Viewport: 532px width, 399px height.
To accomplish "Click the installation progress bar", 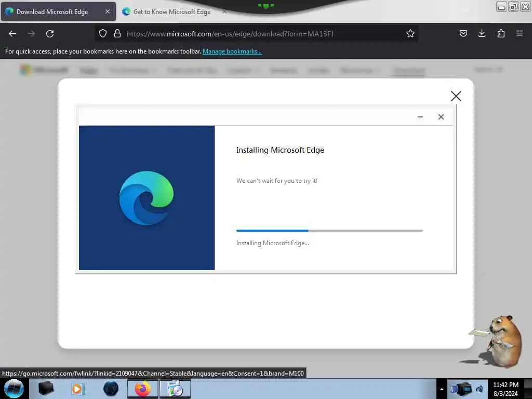I will [329, 231].
